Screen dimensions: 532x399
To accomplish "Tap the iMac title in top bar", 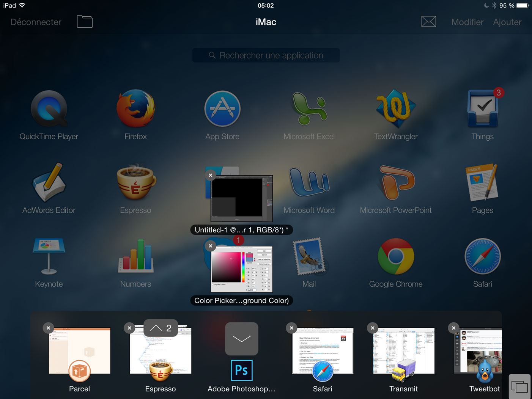I will click(x=266, y=22).
